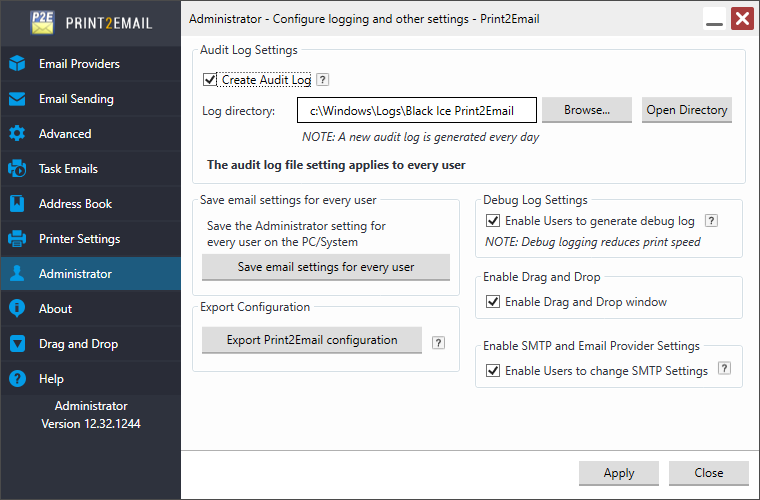
Task: Select the Administrator sidebar menu item
Action: [91, 274]
